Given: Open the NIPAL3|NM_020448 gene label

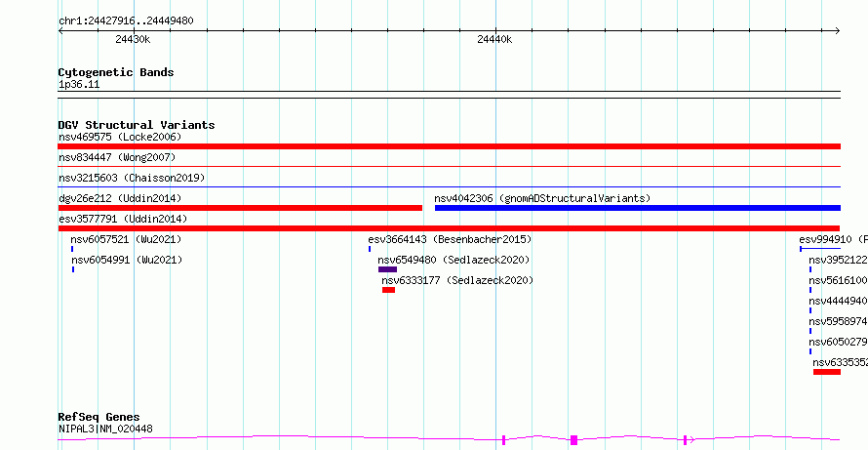Looking at the screenshot, I should 105,429.
